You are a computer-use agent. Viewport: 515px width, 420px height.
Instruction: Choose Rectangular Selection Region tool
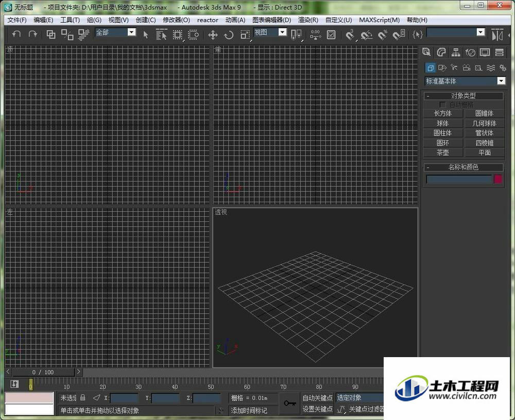[x=178, y=35]
